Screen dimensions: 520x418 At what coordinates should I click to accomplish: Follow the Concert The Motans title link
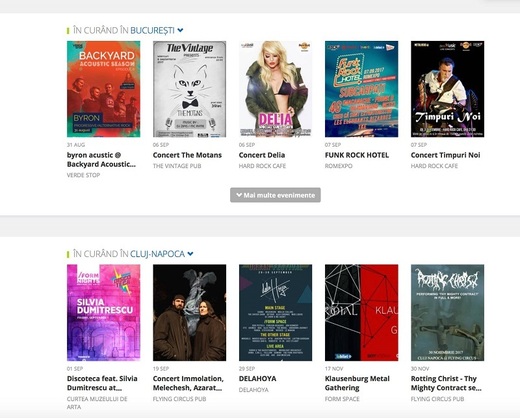187,155
